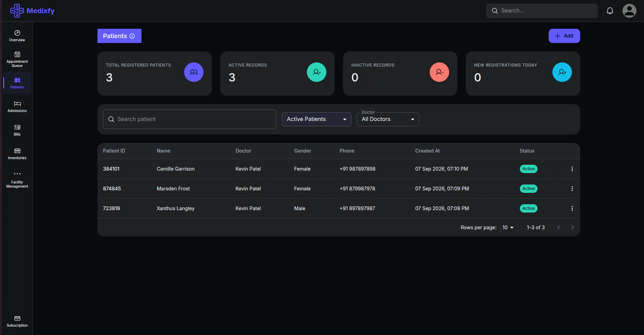
Task: Click the Gender column header
Action: click(x=303, y=151)
